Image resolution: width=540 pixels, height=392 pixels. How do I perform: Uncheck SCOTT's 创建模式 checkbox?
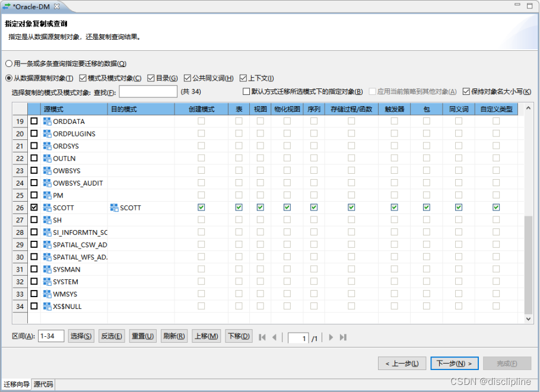(201, 207)
